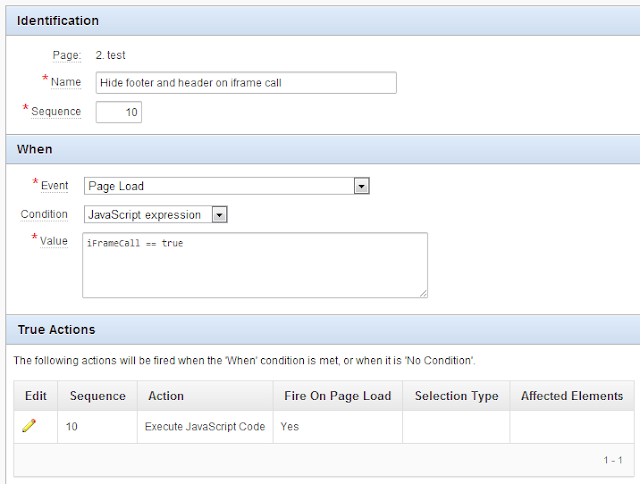Select the Page Load event combo box
640x484 pixels.
point(227,186)
